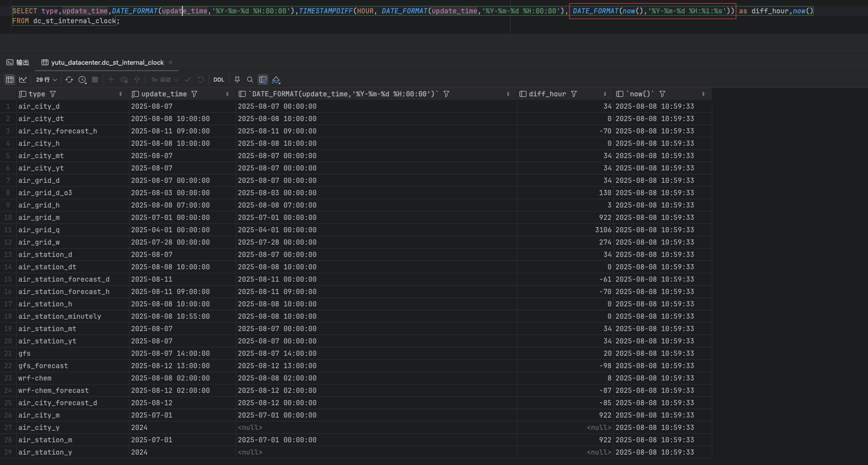This screenshot has width=868, height=465.
Task: Filter the DATE_FORMAT column with funnel icon
Action: 446,94
